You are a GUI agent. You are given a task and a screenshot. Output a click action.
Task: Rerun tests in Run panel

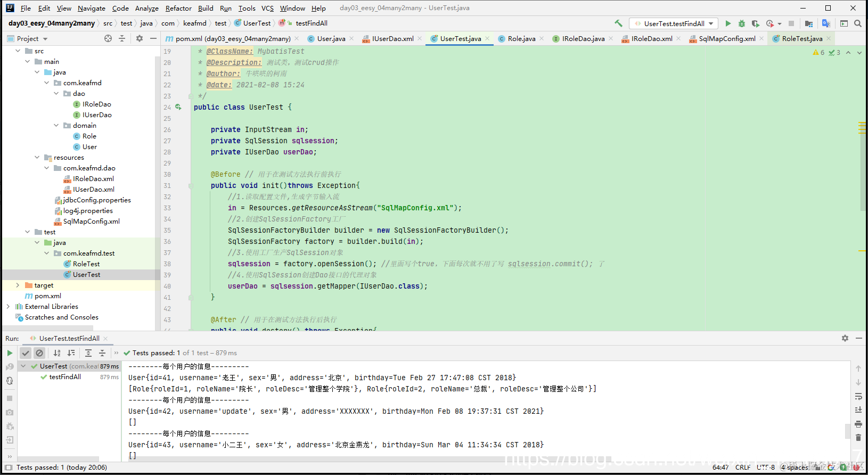(10, 353)
